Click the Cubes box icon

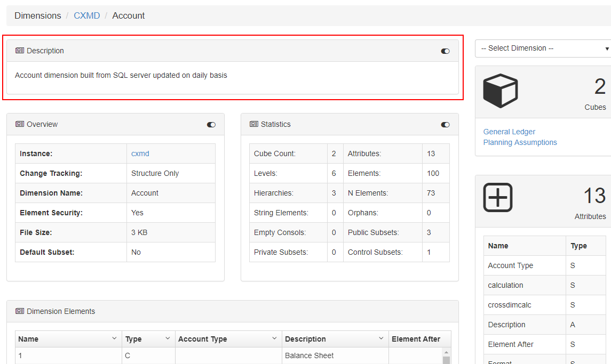(500, 91)
